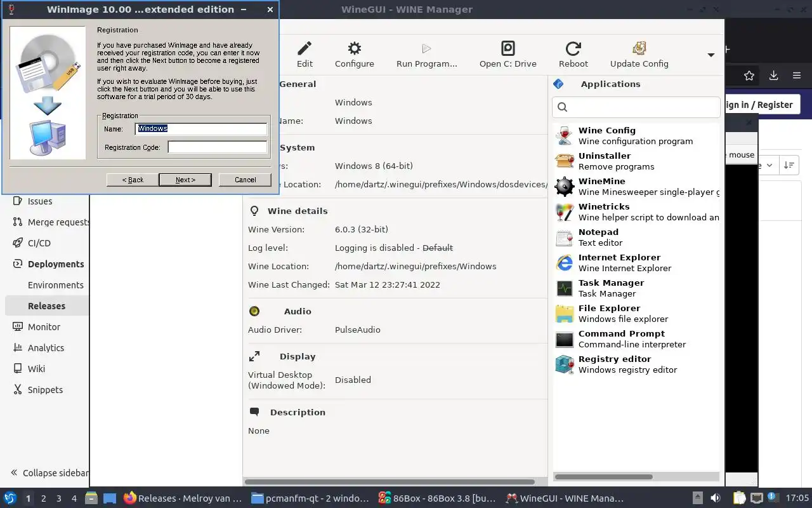Click Update Config toolbar icon
The image size is (812, 508).
pos(639,49)
